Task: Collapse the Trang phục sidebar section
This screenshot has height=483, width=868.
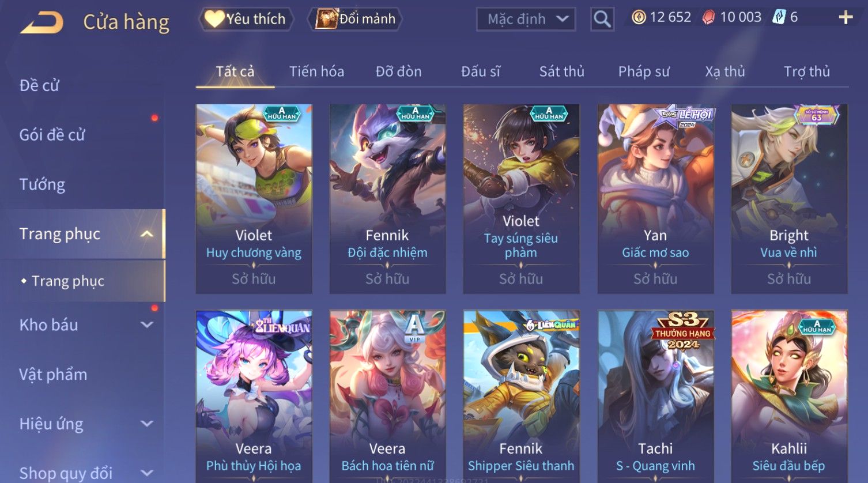Action: [x=147, y=234]
